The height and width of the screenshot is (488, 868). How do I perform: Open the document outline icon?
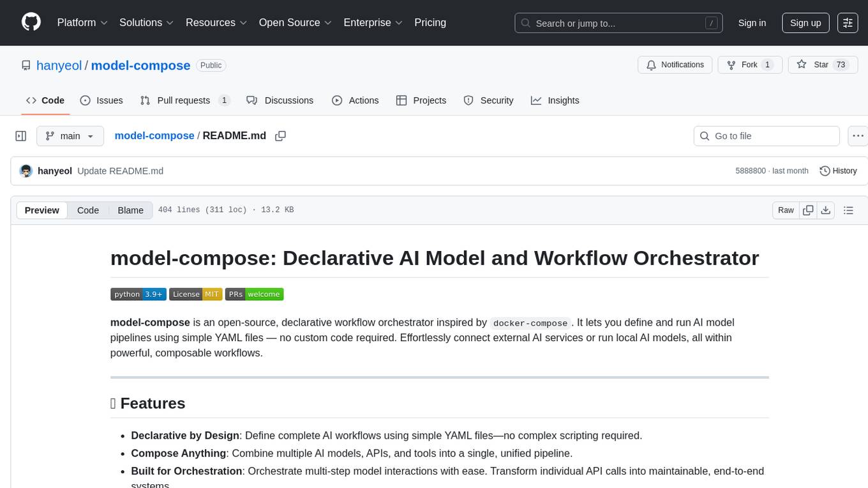coord(848,210)
